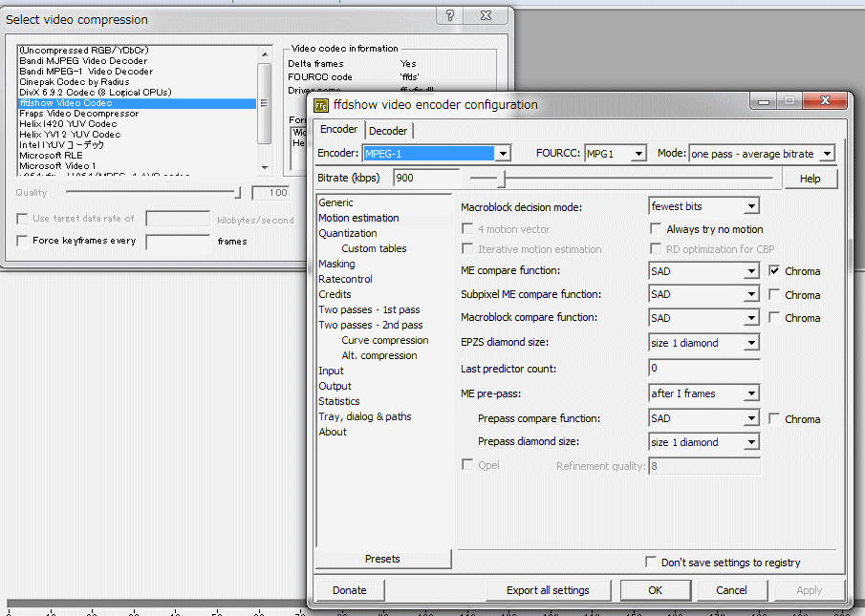
Task: Click the help question mark button
Action: (x=450, y=16)
